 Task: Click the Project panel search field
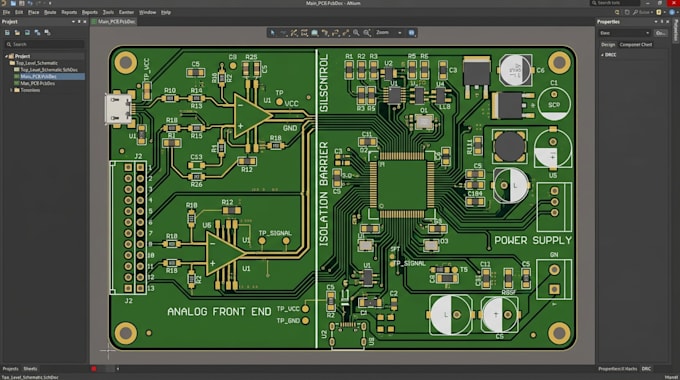(45, 44)
